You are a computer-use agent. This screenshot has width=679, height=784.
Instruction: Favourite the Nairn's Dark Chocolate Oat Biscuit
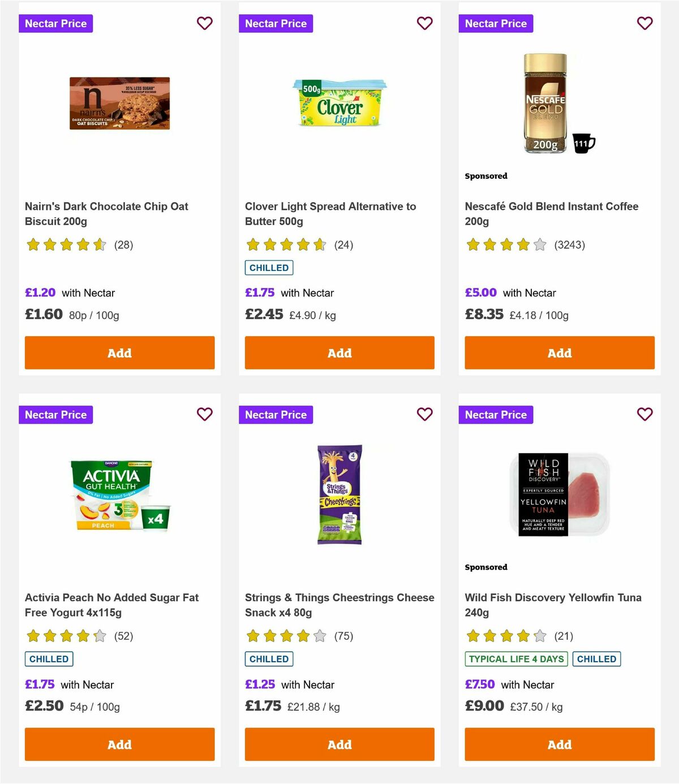tap(204, 23)
